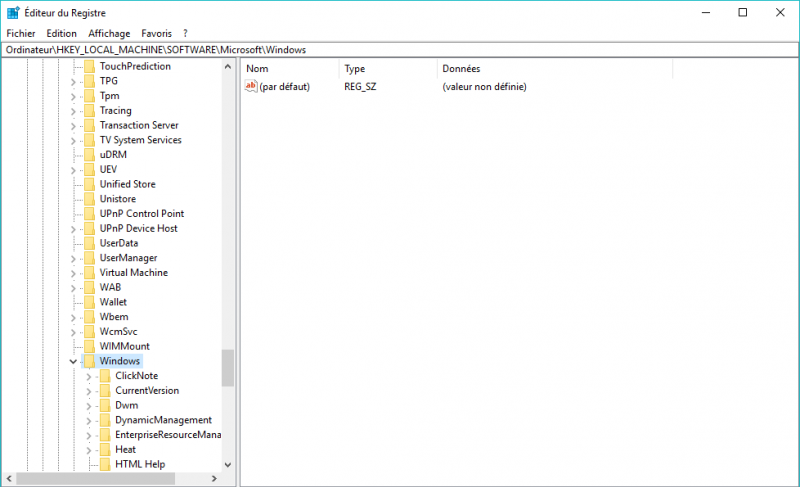Click the Windows key folder icon
Image resolution: width=800 pixels, height=487 pixels.
tap(89, 361)
